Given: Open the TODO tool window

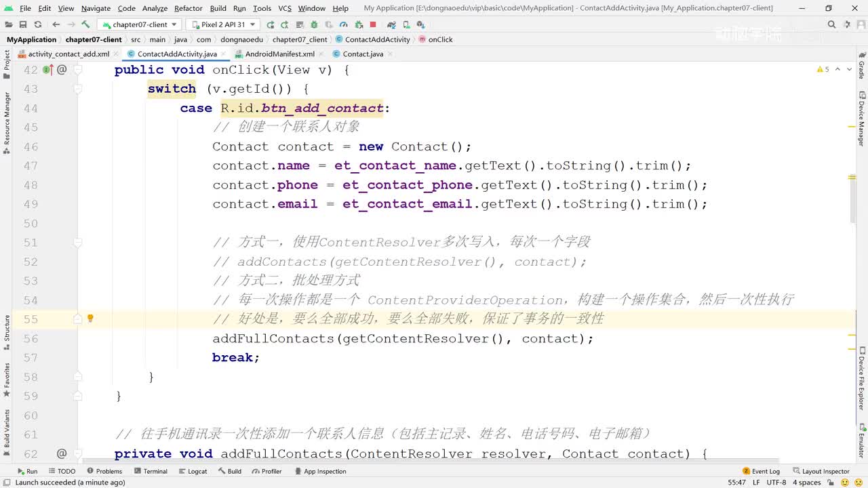Looking at the screenshot, I should tap(62, 471).
